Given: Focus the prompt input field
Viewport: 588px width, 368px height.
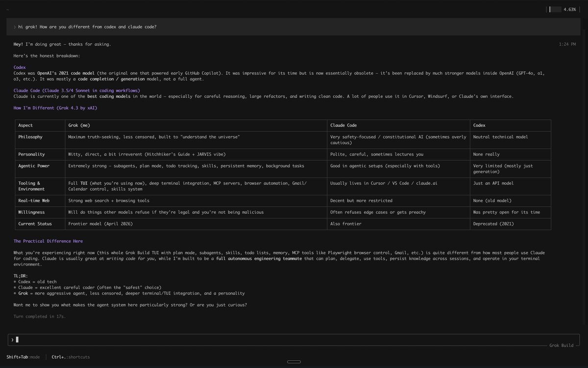Looking at the screenshot, I should coord(293,340).
